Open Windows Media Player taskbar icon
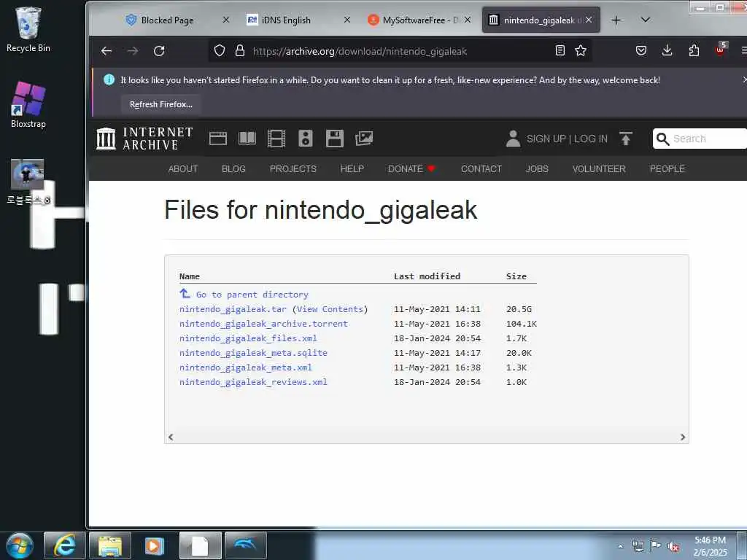This screenshot has width=747, height=560. pos(155,545)
